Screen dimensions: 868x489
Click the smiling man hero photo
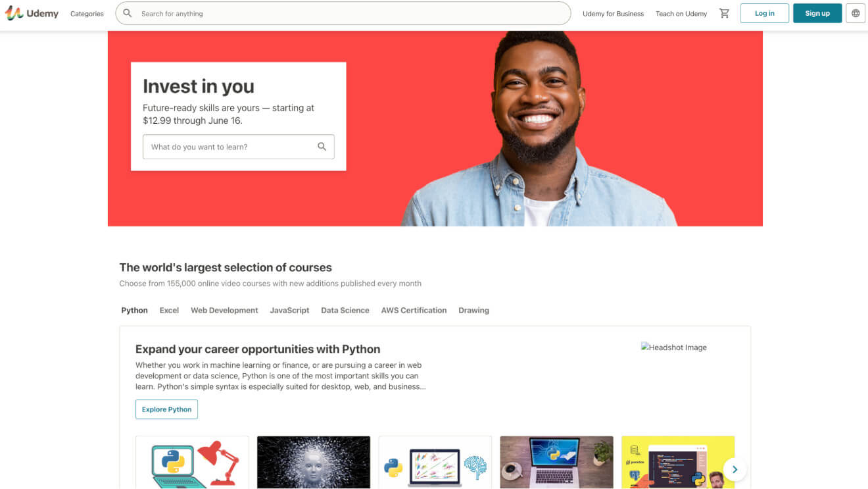pos(539,128)
